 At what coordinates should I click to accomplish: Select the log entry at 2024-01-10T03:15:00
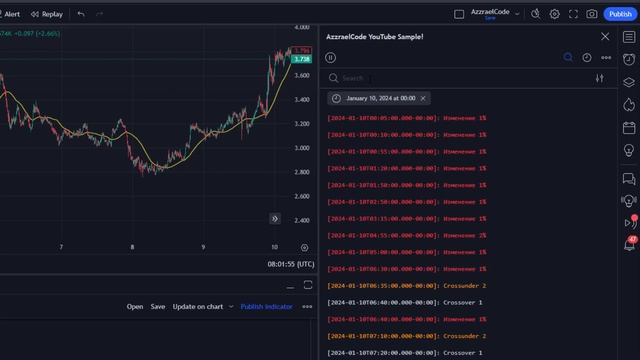point(407,218)
